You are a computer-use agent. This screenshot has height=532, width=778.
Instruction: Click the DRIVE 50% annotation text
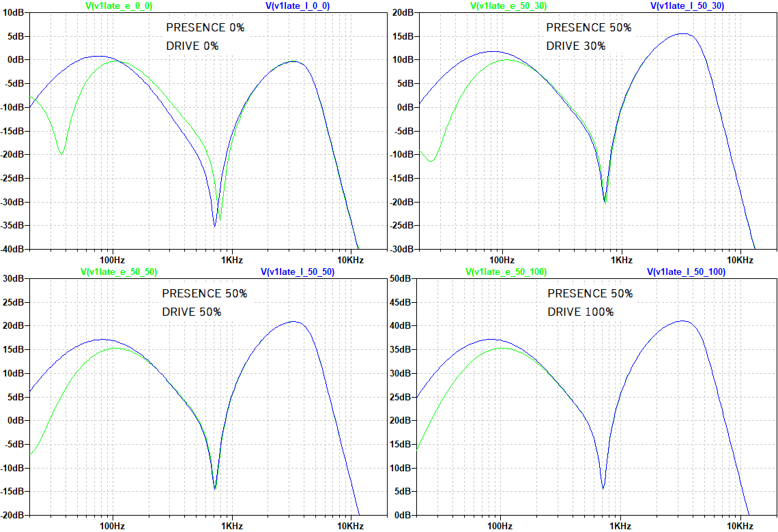click(x=192, y=312)
